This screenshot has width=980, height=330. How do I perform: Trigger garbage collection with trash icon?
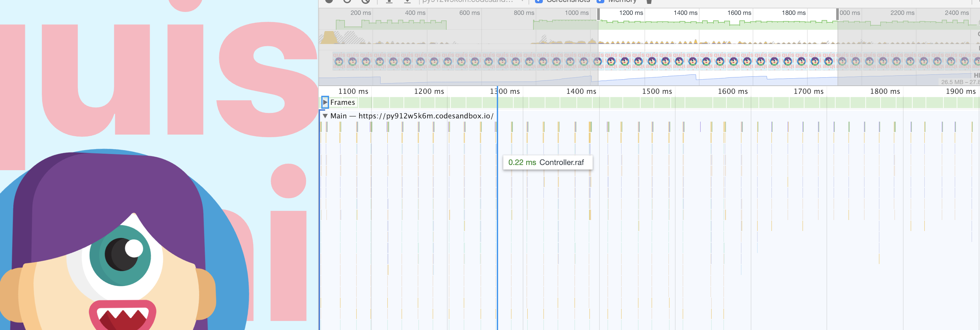(649, 1)
